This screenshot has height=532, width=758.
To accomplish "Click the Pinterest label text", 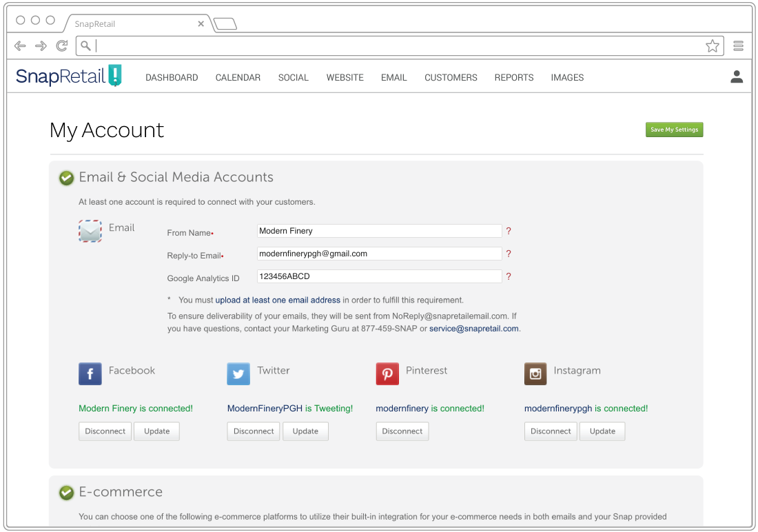I will 427,371.
